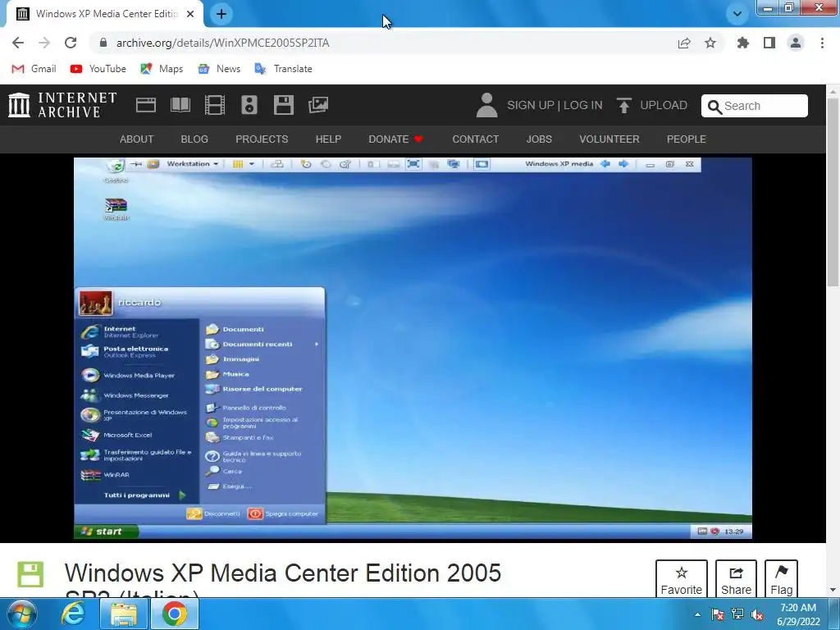
Task: Click the Action Center flag tray icon
Action: [717, 614]
